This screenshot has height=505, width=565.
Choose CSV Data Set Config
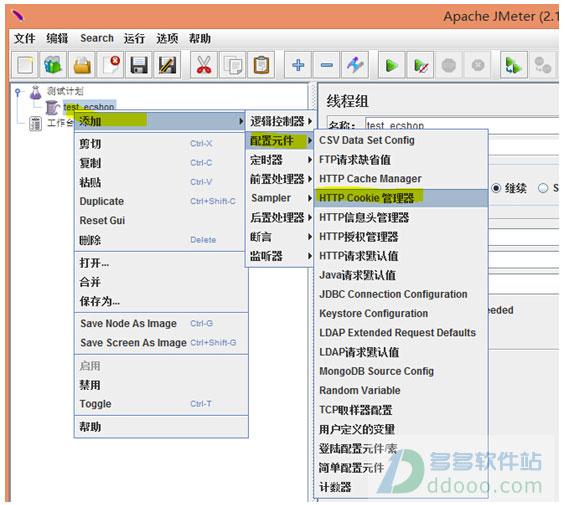[x=401, y=140]
